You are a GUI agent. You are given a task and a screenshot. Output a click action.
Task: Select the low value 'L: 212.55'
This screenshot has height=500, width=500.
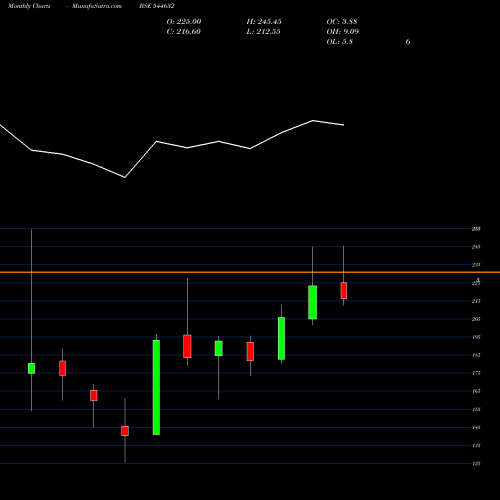[263, 32]
